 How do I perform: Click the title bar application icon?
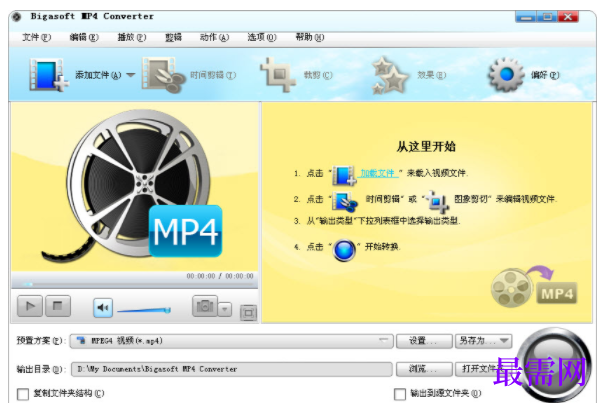[16, 17]
